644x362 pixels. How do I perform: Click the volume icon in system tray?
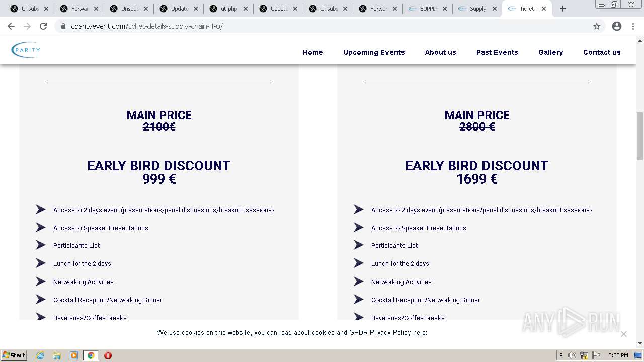[572, 355]
